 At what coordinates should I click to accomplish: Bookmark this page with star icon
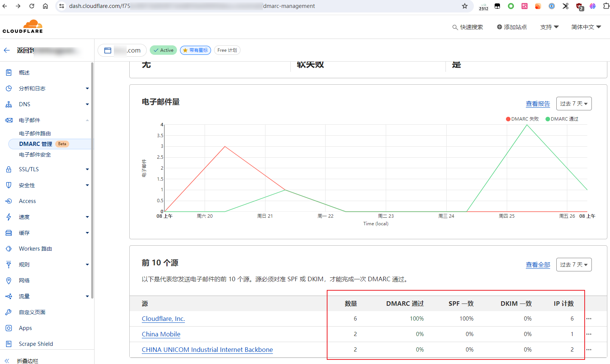[465, 6]
